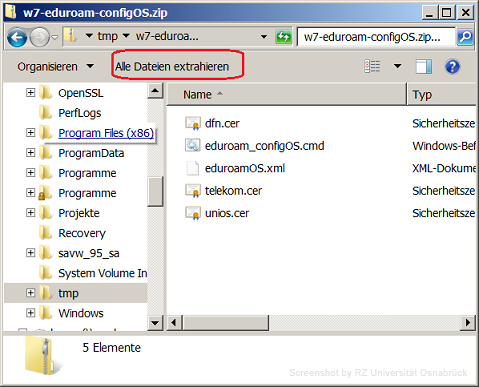Select the tmp folder in tree

(x=68, y=293)
